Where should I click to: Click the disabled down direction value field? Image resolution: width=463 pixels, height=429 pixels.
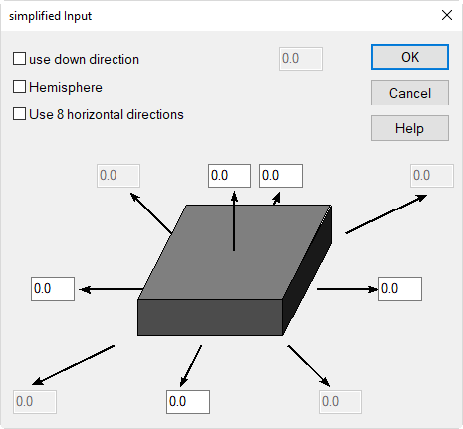(x=301, y=59)
